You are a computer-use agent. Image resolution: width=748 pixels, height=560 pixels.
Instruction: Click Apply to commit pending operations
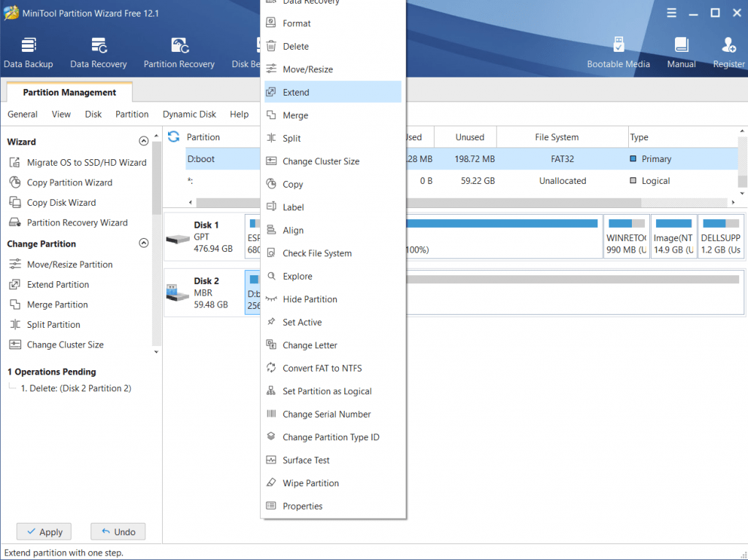44,532
